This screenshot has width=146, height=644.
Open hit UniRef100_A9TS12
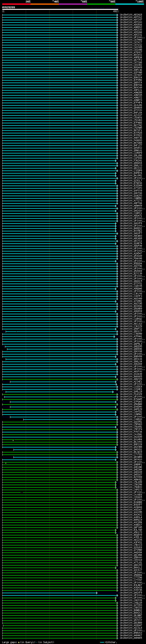(x=131, y=17)
